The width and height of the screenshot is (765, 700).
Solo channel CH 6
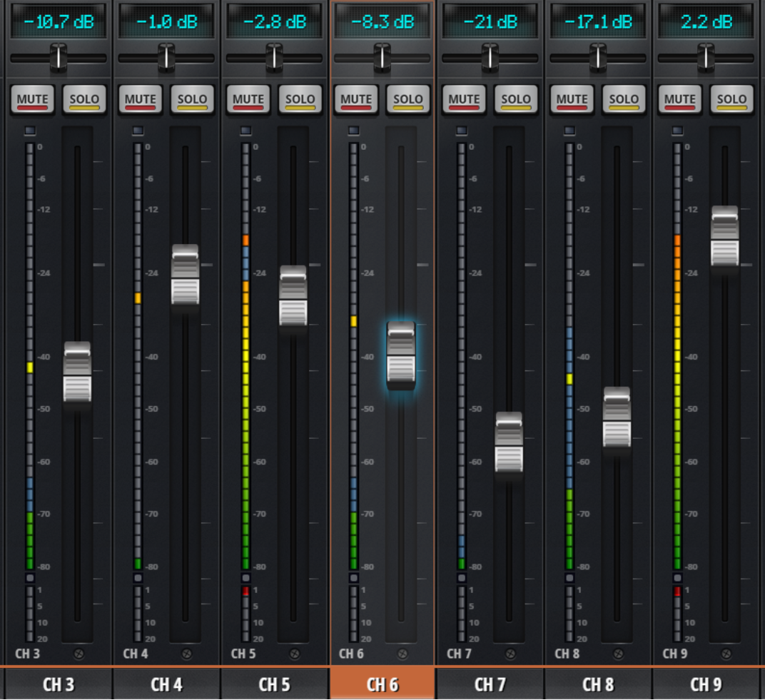pyautogui.click(x=408, y=99)
